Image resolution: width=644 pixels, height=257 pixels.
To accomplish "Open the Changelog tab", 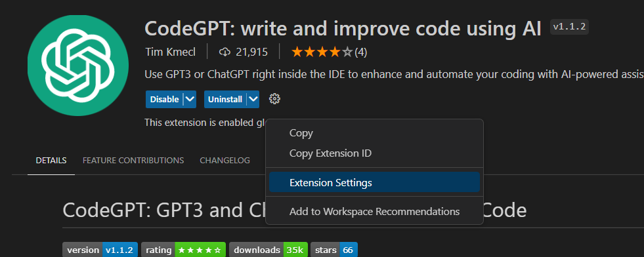I will 225,161.
